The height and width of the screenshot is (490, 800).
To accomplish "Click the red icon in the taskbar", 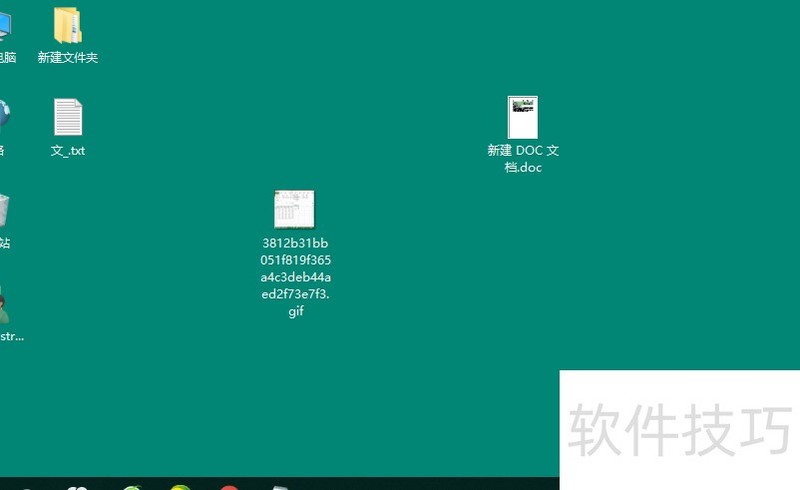I will pos(229,487).
